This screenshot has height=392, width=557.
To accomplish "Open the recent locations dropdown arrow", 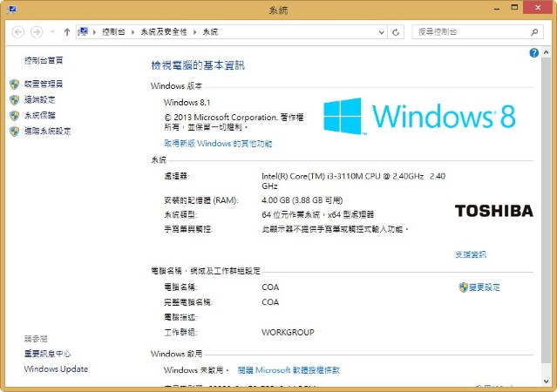I will 52,32.
